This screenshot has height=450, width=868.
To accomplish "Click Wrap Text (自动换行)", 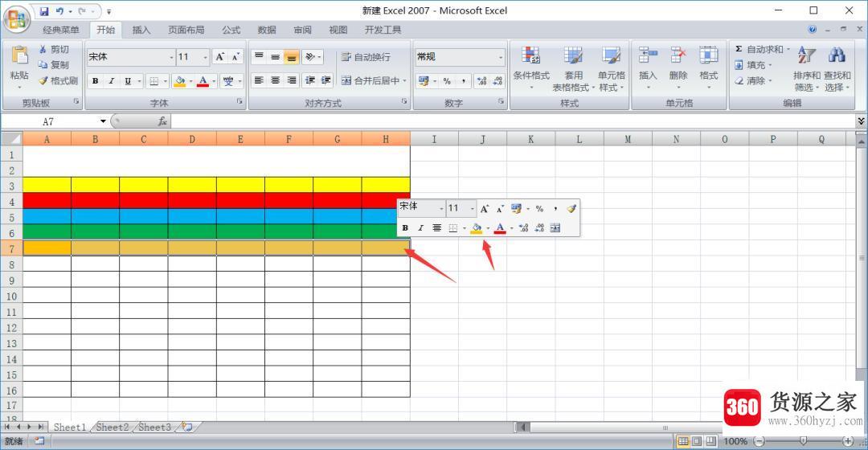I will [366, 57].
